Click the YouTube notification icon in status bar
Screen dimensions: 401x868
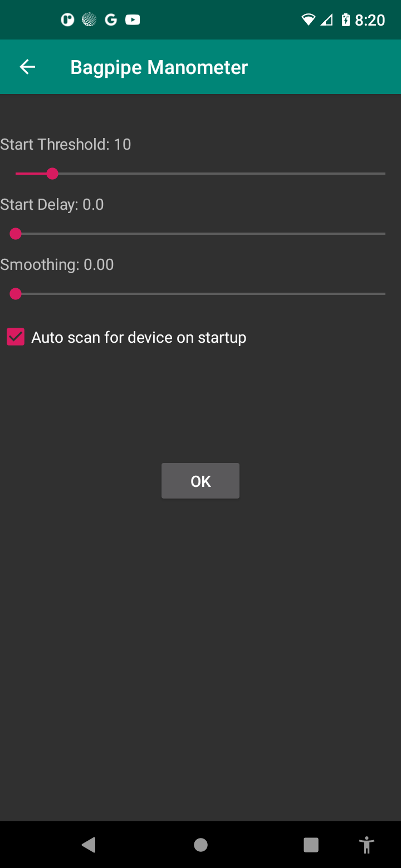[133, 20]
